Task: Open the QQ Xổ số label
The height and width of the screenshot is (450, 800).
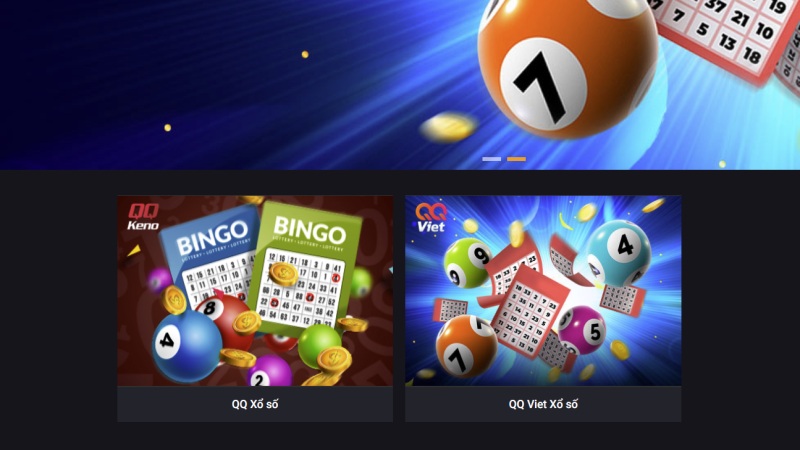Action: [255, 404]
